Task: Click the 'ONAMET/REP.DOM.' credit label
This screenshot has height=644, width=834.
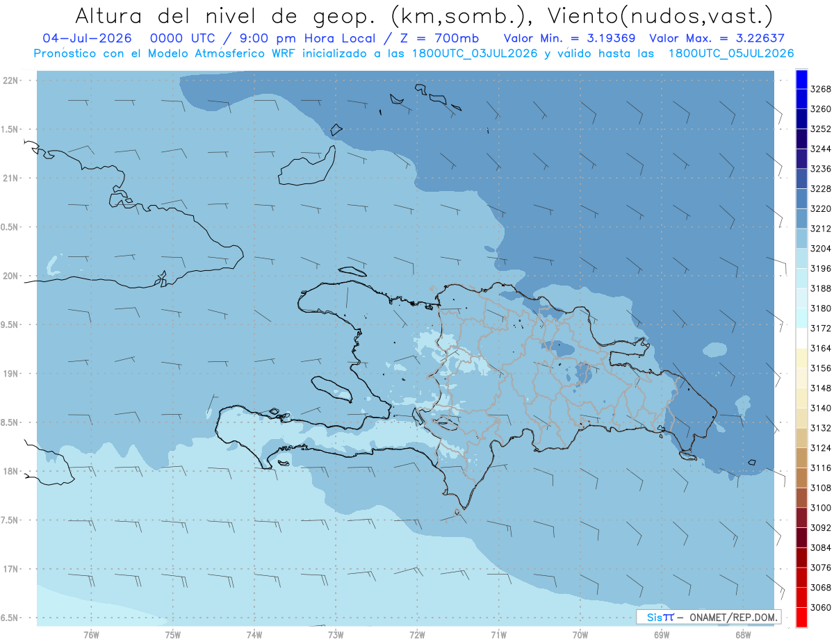Action: [732, 617]
